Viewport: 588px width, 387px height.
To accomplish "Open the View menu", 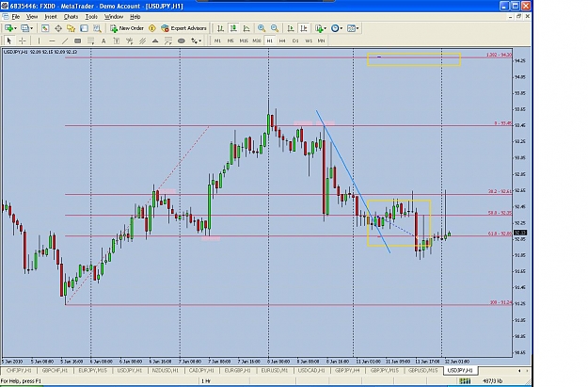I will click(x=32, y=17).
